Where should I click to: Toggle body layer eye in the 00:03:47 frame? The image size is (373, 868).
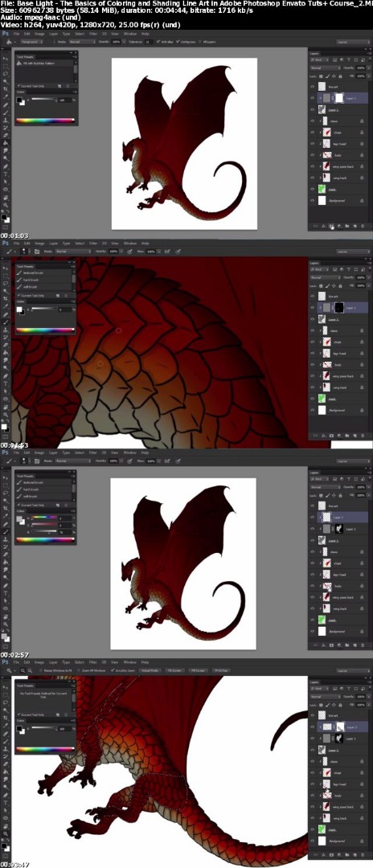point(313,796)
